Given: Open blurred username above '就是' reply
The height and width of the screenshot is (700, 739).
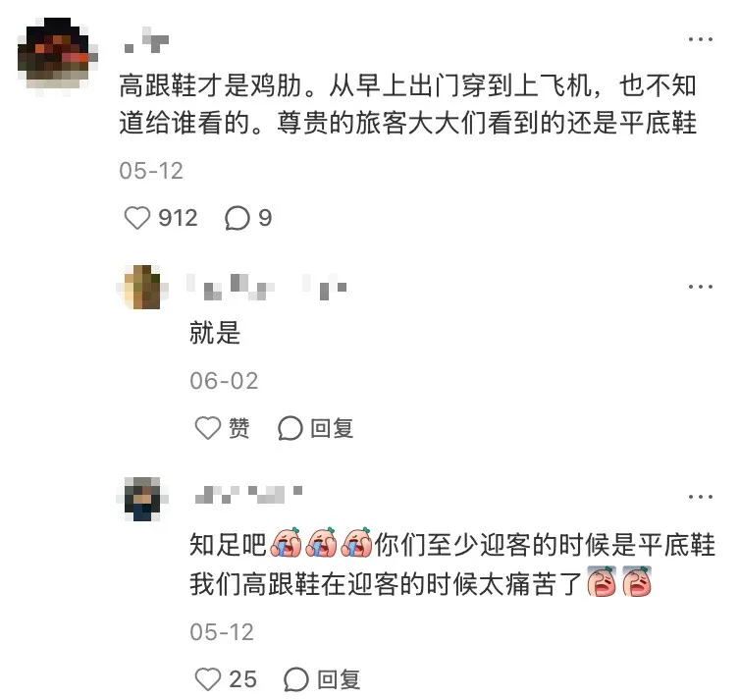Looking at the screenshot, I should point(267,287).
